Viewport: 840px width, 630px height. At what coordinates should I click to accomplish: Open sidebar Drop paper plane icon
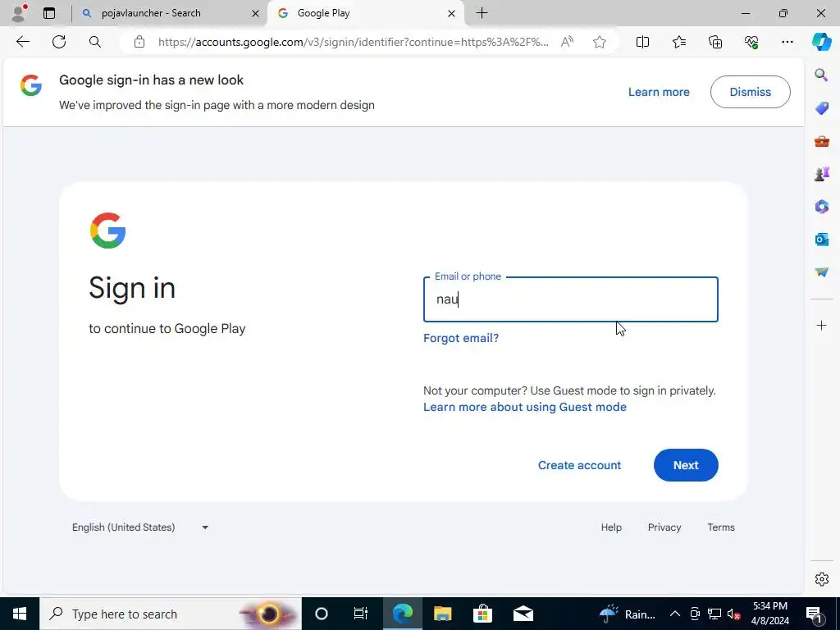(821, 272)
